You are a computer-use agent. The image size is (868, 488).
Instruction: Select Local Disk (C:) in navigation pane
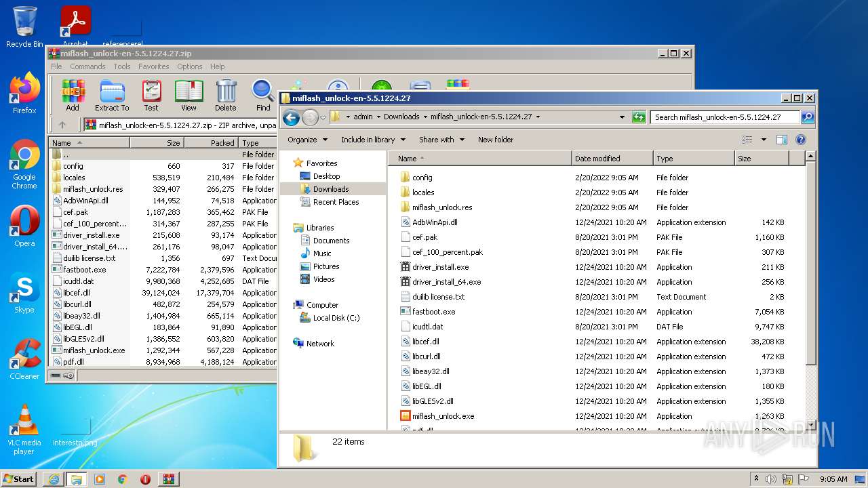330,318
